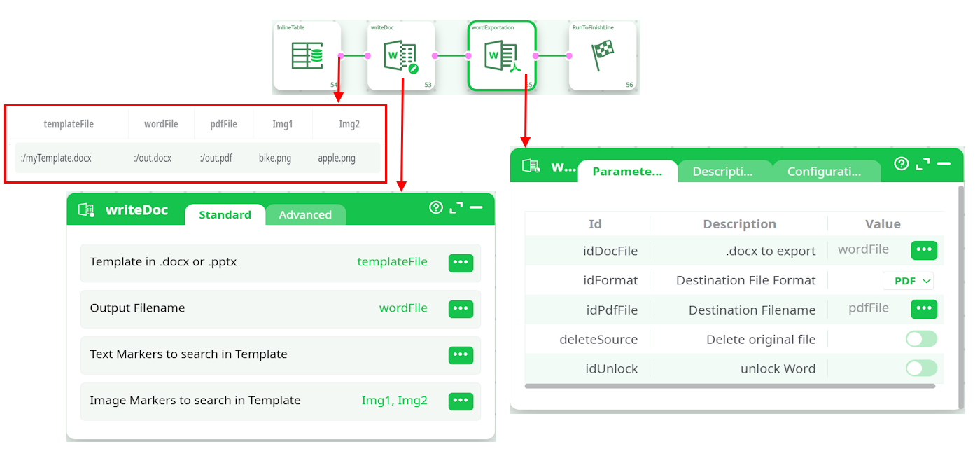Image resolution: width=980 pixels, height=456 pixels.
Task: Open the Description tab of wordExportation
Action: point(722,172)
